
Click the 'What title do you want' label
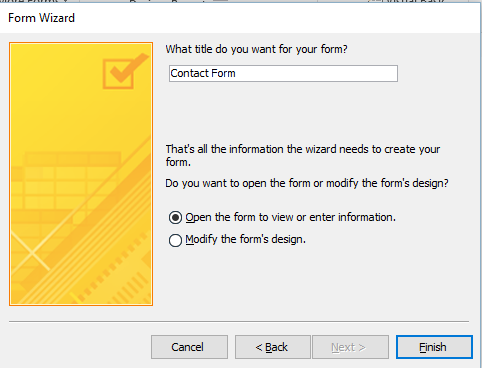pyautogui.click(x=257, y=49)
